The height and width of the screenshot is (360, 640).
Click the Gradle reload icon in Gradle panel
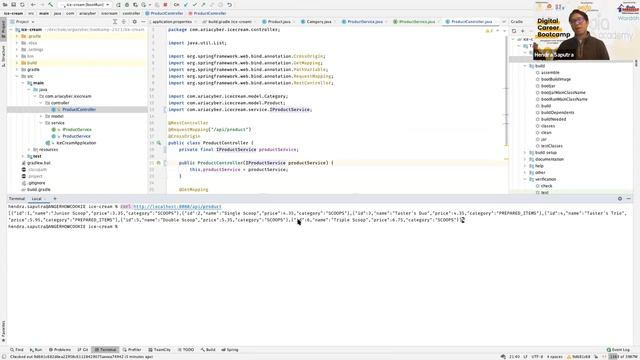pos(514,31)
